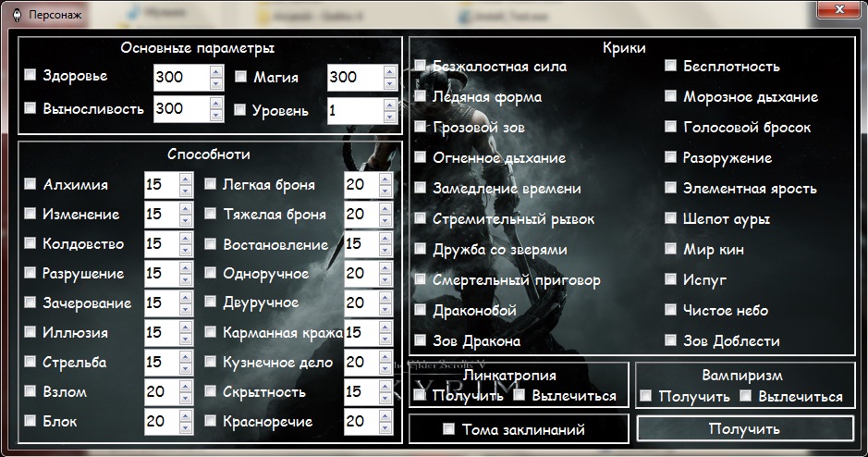Enable the Шепот ауры shout
The width and height of the screenshot is (868, 457).
[670, 217]
